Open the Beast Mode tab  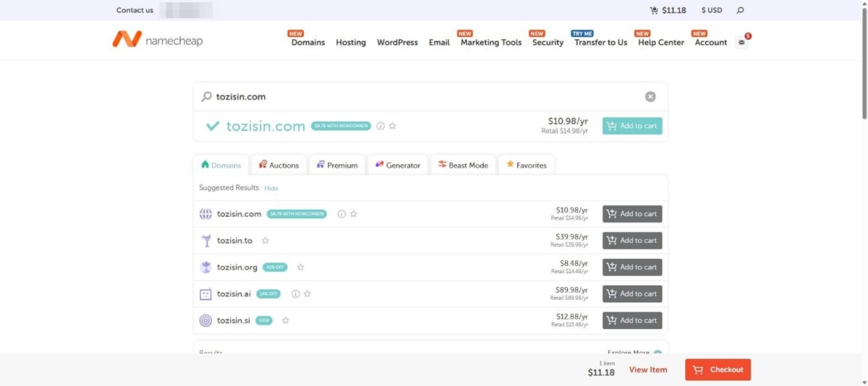463,165
